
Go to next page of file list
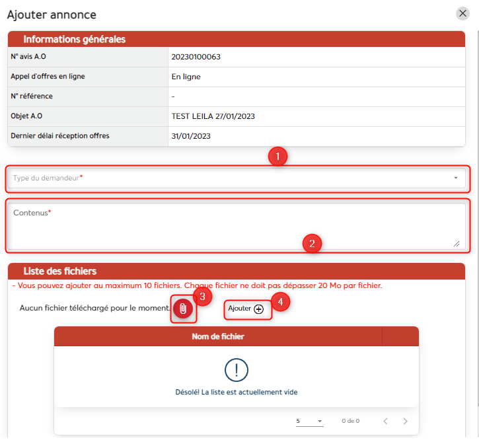click(405, 421)
